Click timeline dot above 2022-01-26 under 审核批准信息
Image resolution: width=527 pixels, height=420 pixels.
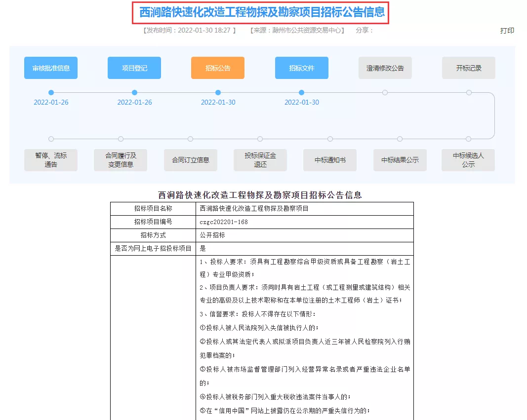(x=51, y=92)
